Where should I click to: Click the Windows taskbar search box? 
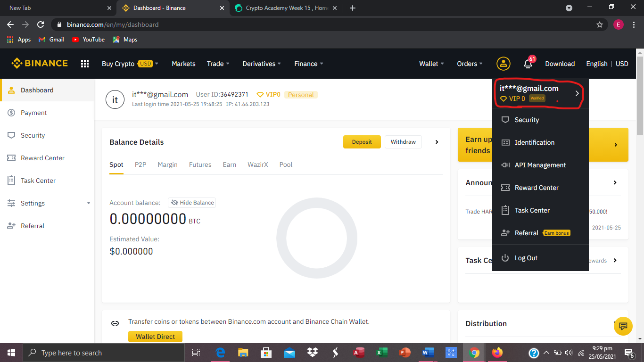click(x=105, y=353)
